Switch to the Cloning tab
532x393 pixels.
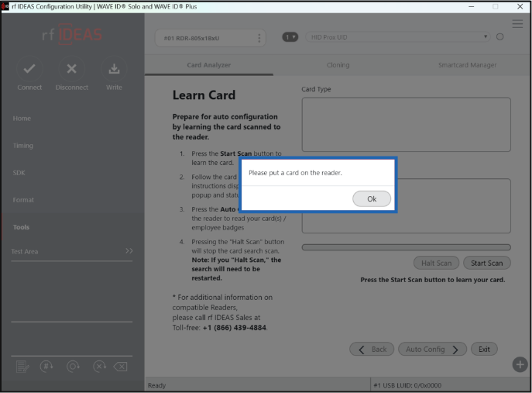coord(338,65)
